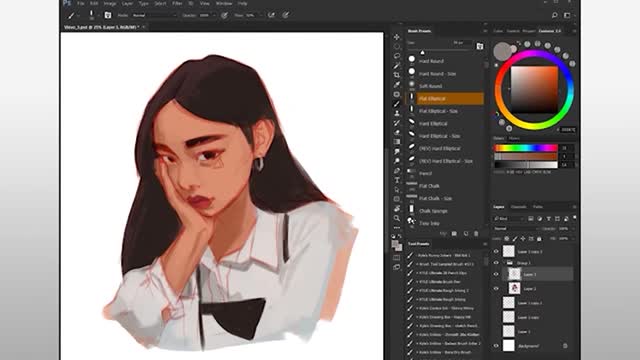Select the Clone Stamp tool

(397, 113)
